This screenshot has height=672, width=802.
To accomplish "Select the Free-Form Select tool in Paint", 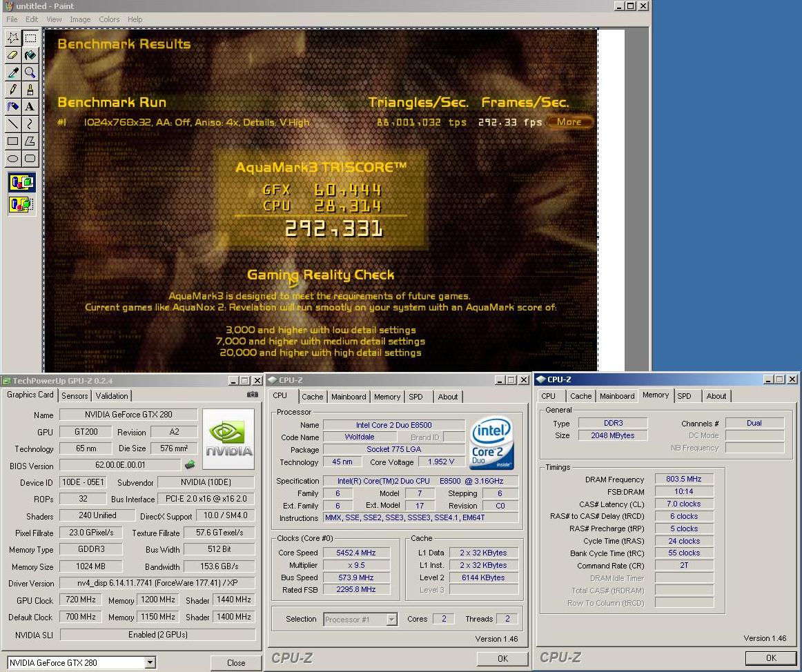I will pos(13,38).
